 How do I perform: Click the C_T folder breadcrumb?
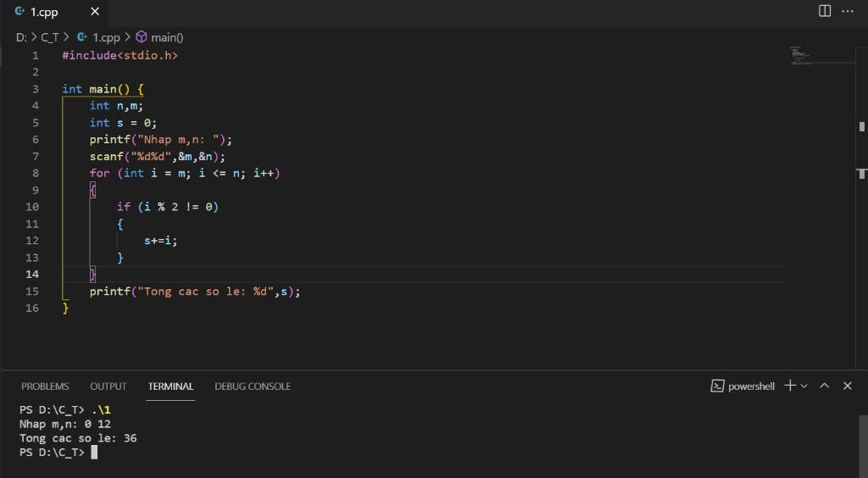(x=49, y=37)
